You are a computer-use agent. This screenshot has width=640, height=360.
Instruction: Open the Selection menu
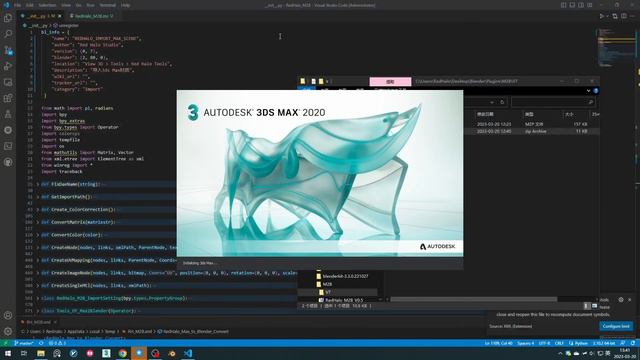point(47,5)
